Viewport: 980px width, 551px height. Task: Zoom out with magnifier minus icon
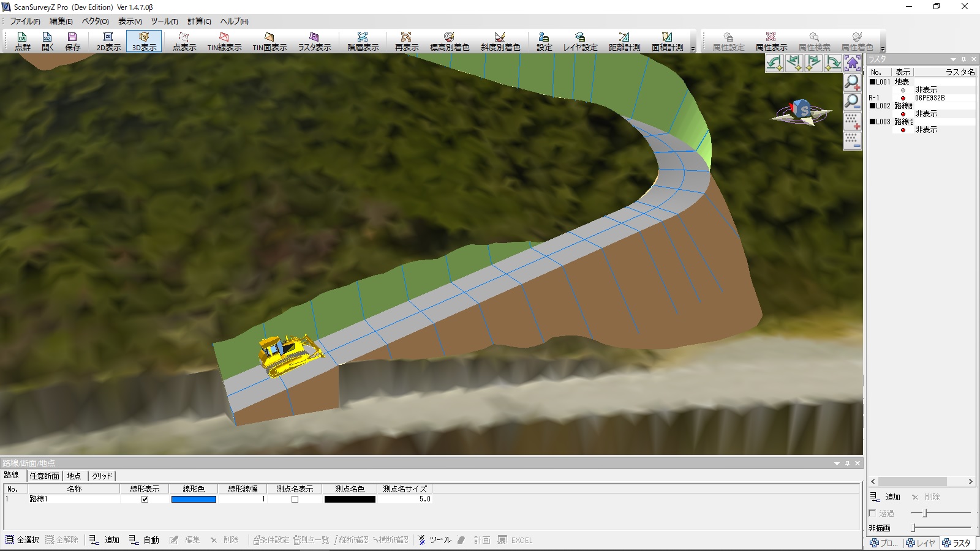(853, 102)
